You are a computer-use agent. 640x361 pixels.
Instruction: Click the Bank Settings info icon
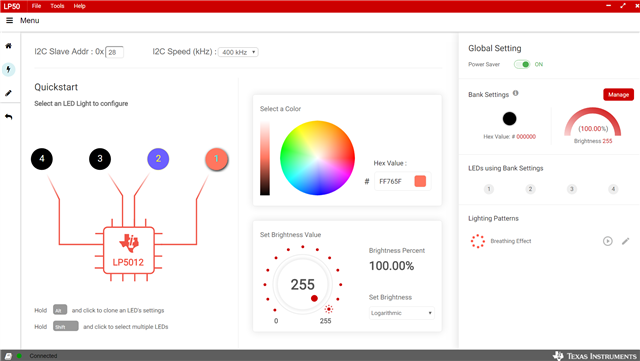(x=516, y=93)
